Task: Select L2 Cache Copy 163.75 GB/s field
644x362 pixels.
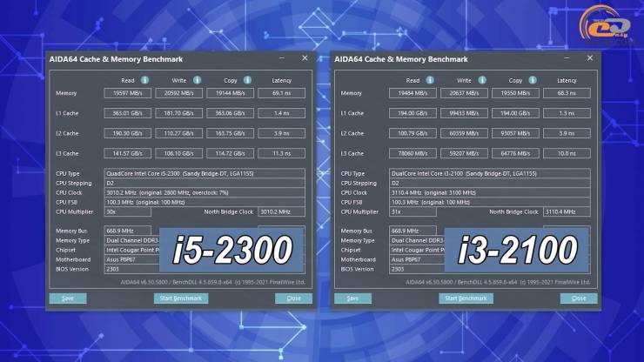Action: point(230,133)
